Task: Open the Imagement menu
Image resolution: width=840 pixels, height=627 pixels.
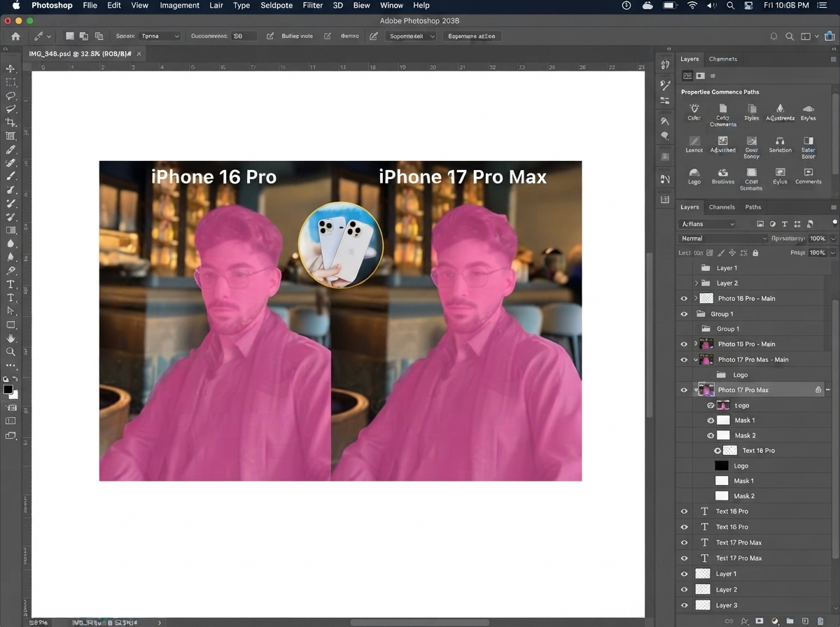Action: click(180, 6)
